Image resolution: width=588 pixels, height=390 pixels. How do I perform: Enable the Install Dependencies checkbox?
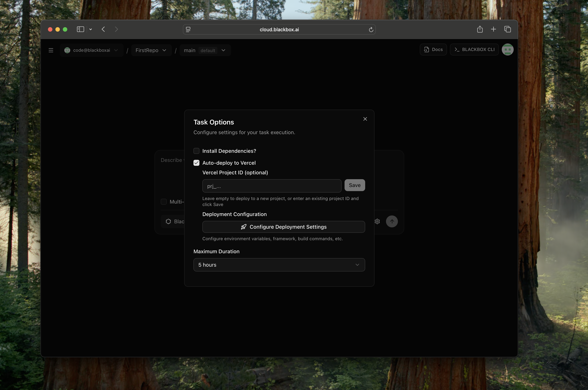(x=196, y=151)
